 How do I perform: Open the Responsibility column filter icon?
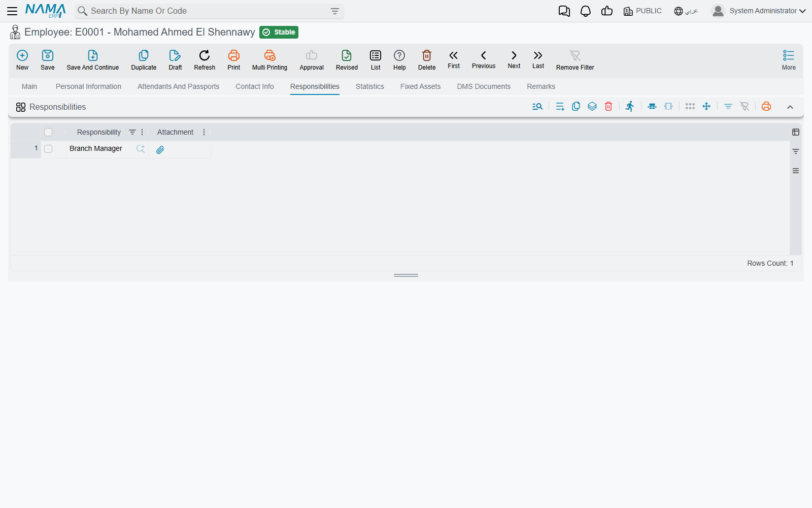132,132
